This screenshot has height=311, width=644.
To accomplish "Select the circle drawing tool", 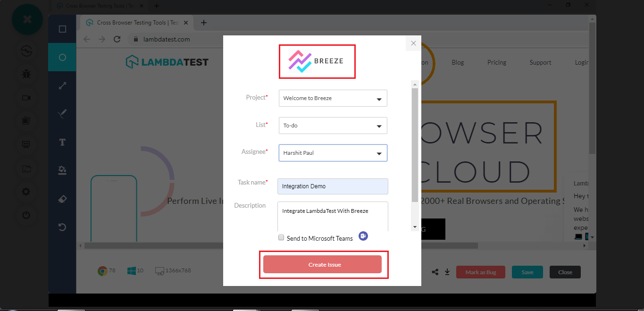I will point(62,57).
